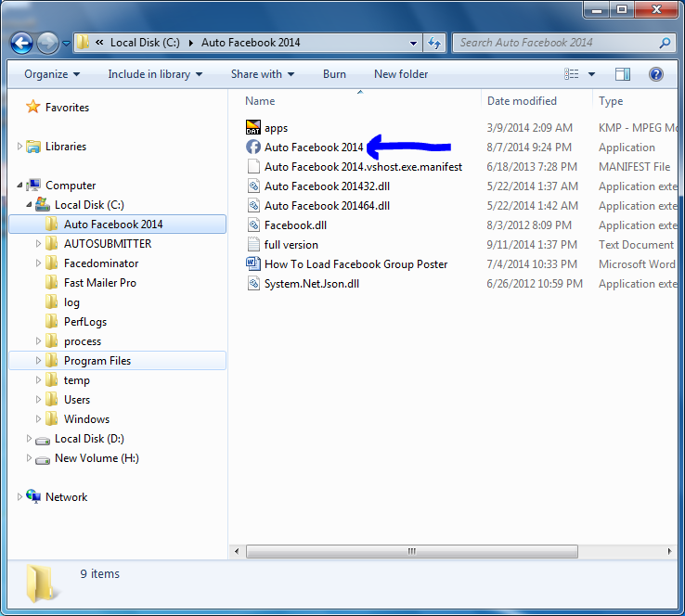Open the view options dropdown arrow
Image resolution: width=685 pixels, height=616 pixels.
pyautogui.click(x=591, y=74)
